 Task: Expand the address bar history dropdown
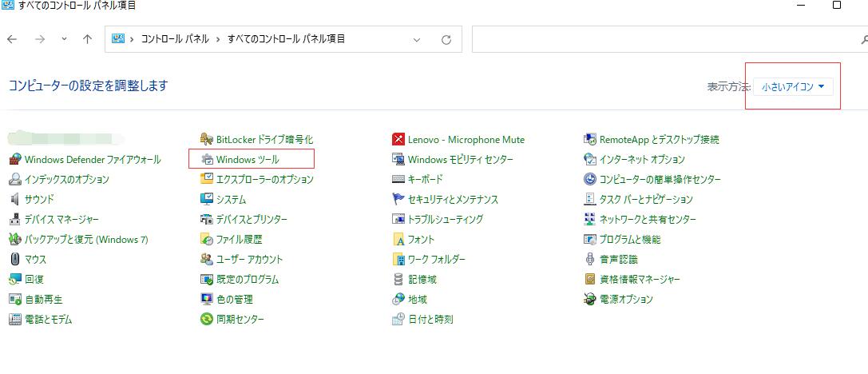coord(417,39)
